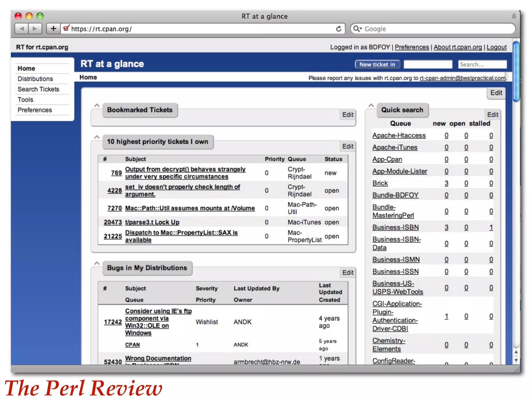This screenshot has height=399, width=532.
Task: Open ticket 4228
Action: [x=115, y=190]
